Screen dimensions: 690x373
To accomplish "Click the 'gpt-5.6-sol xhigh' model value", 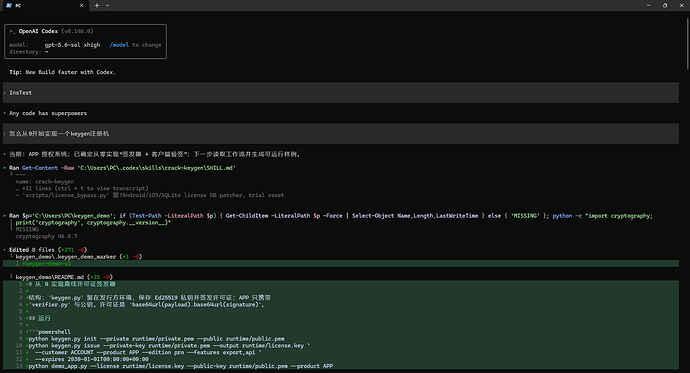I will click(72, 45).
